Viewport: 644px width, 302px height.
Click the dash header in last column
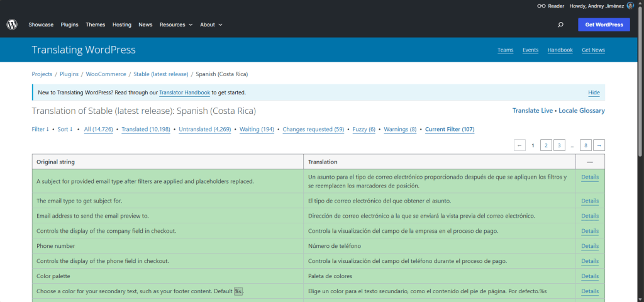[x=590, y=162]
